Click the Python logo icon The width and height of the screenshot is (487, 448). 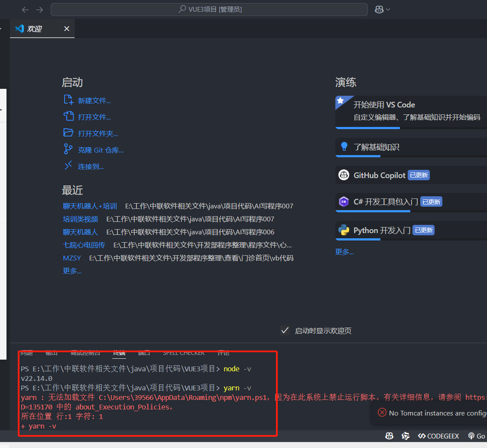pyautogui.click(x=344, y=230)
